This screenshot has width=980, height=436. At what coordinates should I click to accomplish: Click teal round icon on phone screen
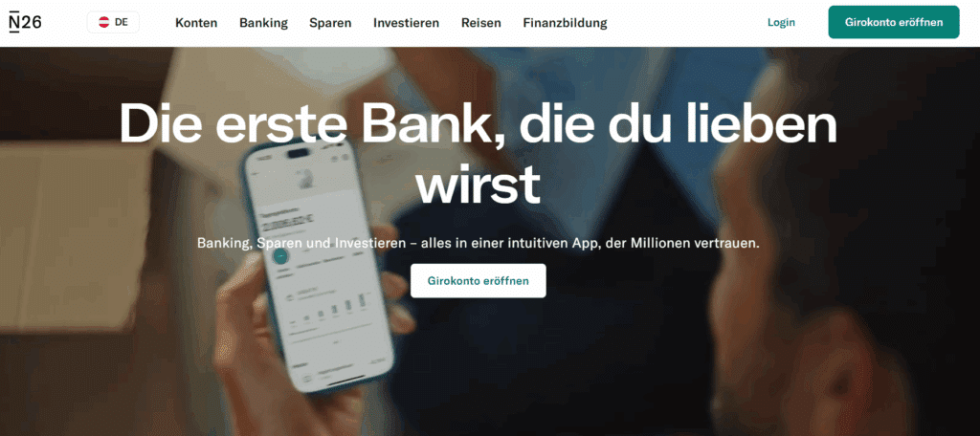pyautogui.click(x=280, y=255)
